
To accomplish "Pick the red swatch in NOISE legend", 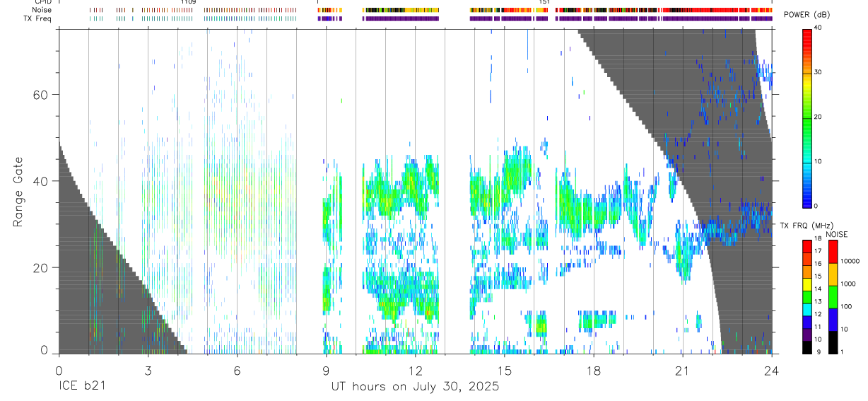I will coord(833,251).
